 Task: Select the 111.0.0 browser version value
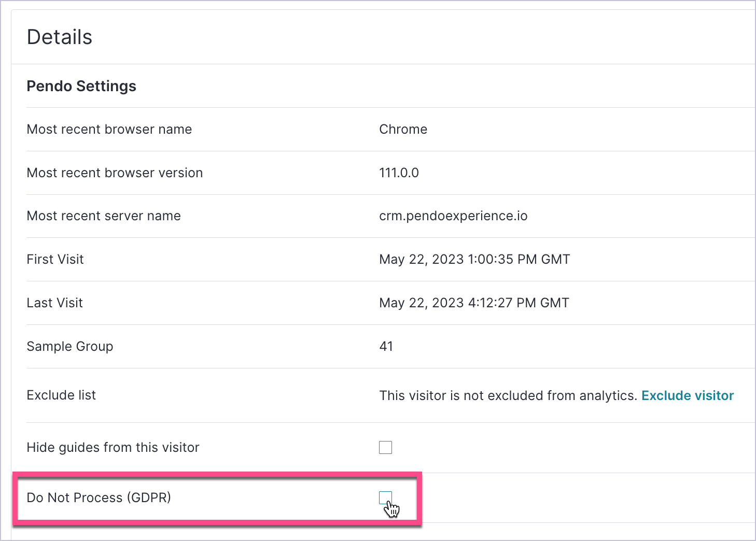click(x=399, y=173)
